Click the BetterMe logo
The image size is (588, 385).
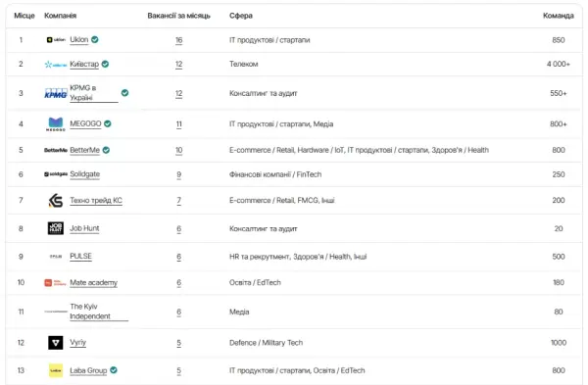[56, 150]
